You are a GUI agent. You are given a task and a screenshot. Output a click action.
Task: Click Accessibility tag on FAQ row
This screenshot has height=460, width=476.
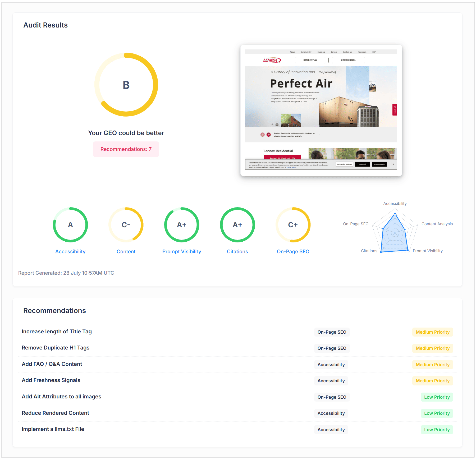pos(331,365)
